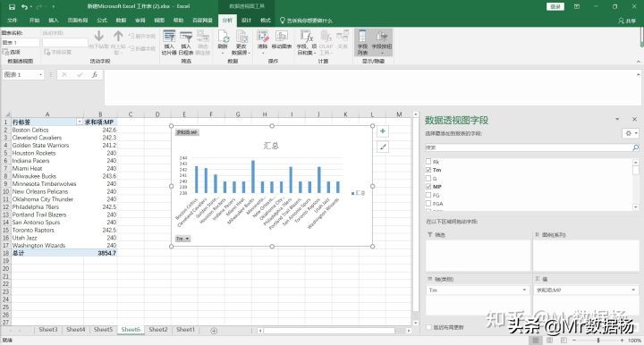Click the Drill Down arrow icon
Image resolution: width=644 pixels, height=345 pixels.
[x=98, y=36]
